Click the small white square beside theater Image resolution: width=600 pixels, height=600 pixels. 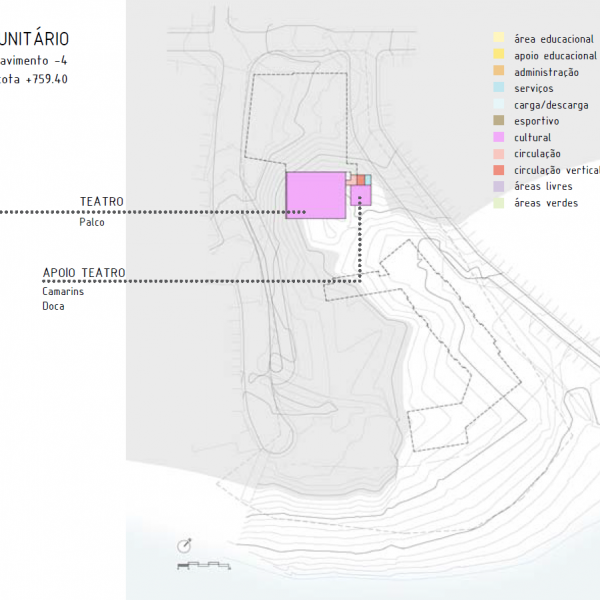point(349,176)
